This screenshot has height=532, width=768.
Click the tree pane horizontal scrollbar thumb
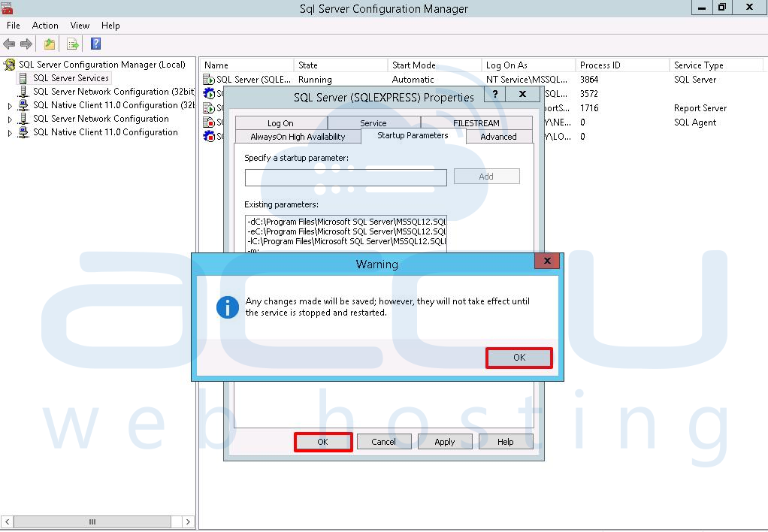coord(92,521)
